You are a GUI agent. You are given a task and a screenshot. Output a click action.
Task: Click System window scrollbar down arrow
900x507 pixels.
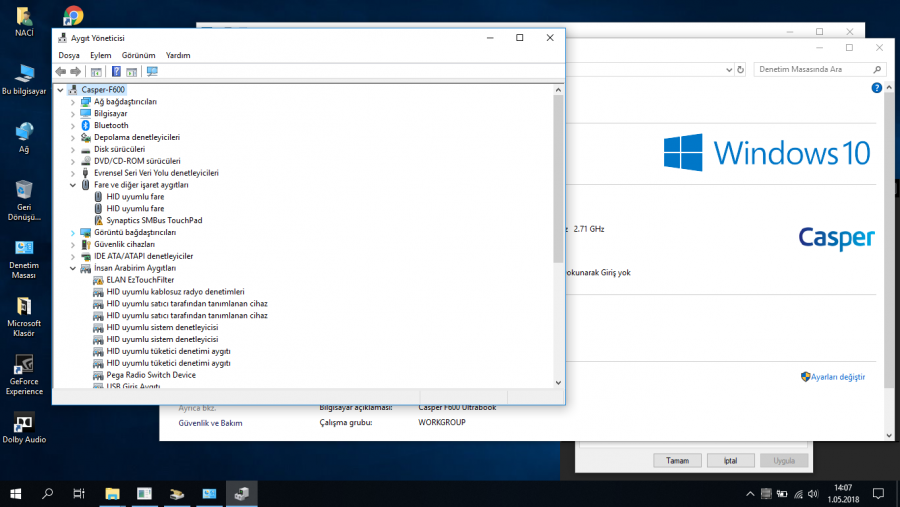(x=889, y=435)
